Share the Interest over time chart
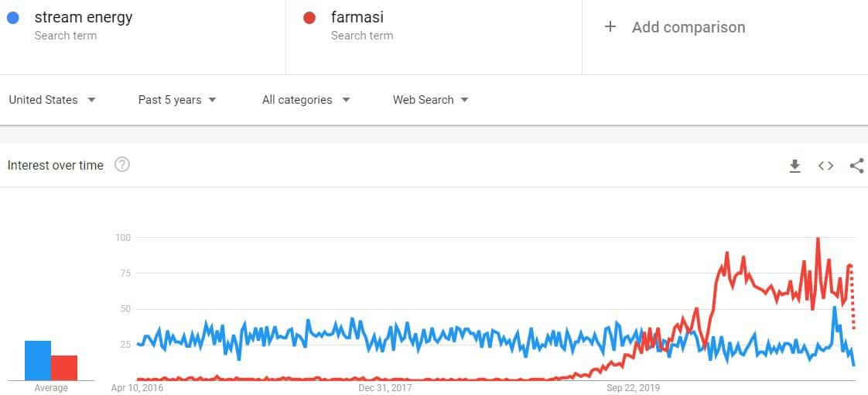Screen dimensions: 868x395 click(x=856, y=166)
